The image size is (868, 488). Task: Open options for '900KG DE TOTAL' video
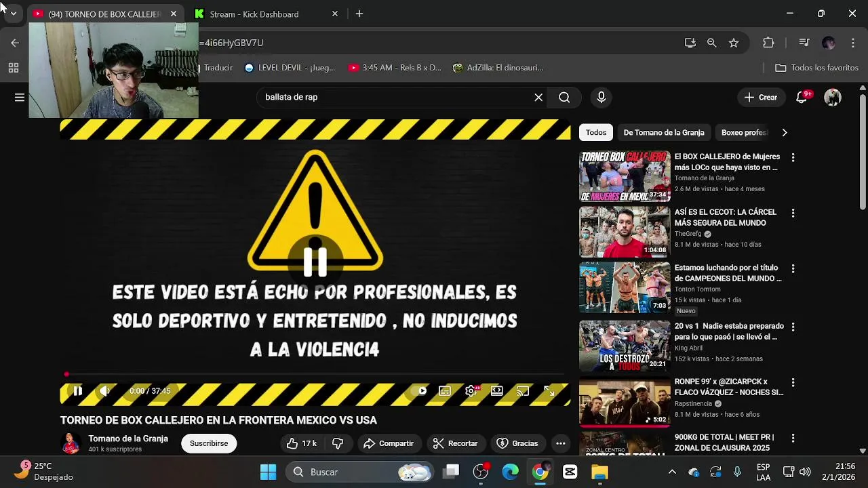[x=793, y=438]
